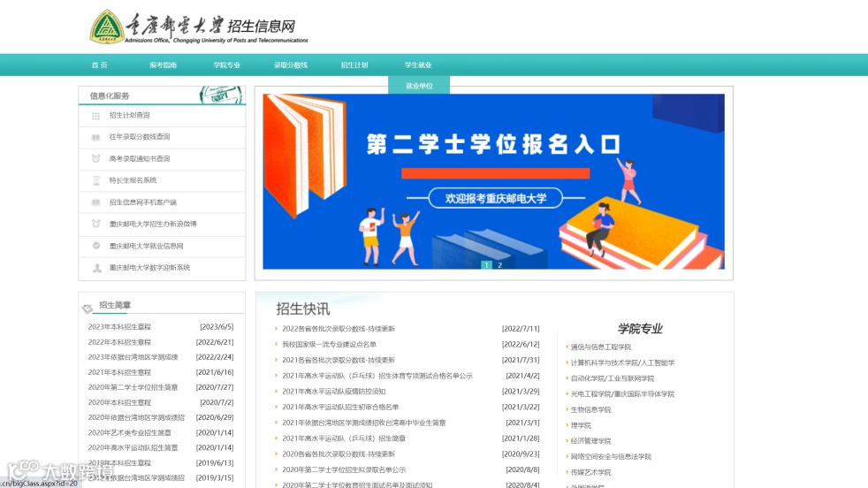Click the 信息化服务 panel heading
The height and width of the screenshot is (488, 868).
pyautogui.click(x=110, y=95)
